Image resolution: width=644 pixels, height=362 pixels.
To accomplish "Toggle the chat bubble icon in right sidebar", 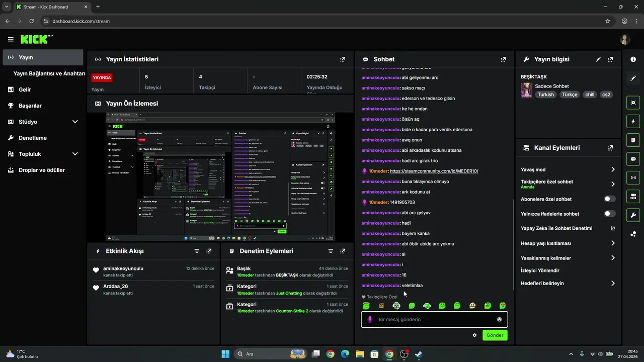I will pyautogui.click(x=633, y=158).
